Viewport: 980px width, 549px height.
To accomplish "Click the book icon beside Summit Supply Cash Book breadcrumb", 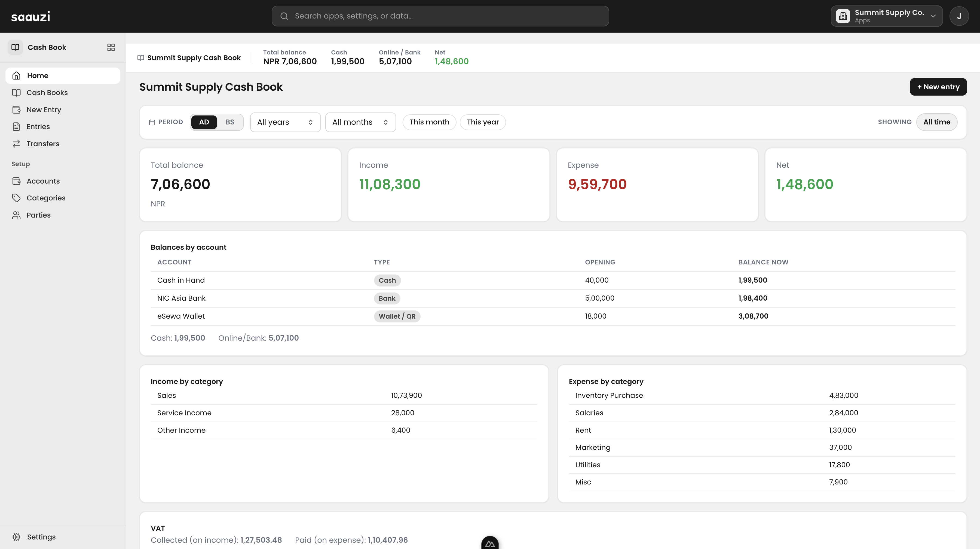I will tap(141, 58).
